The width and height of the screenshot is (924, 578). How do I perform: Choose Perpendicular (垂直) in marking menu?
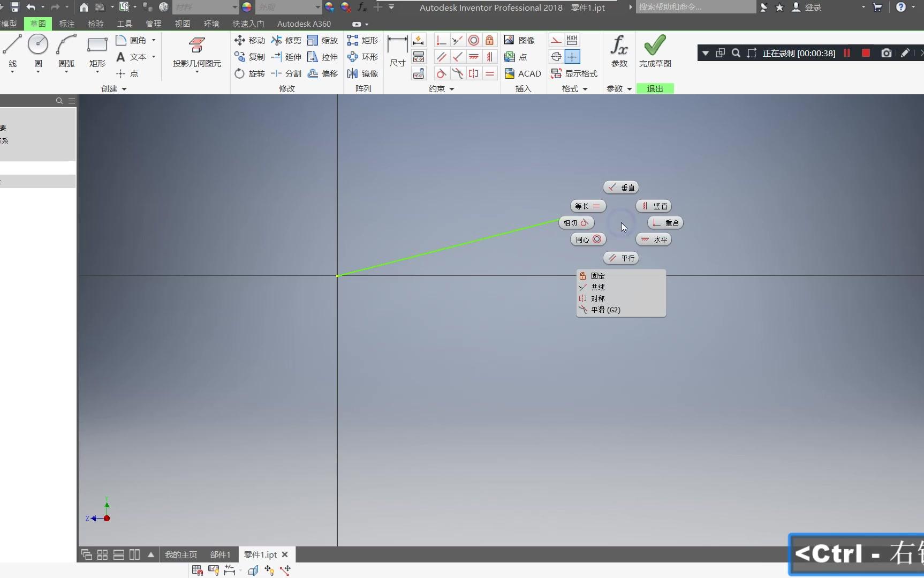[x=621, y=187]
